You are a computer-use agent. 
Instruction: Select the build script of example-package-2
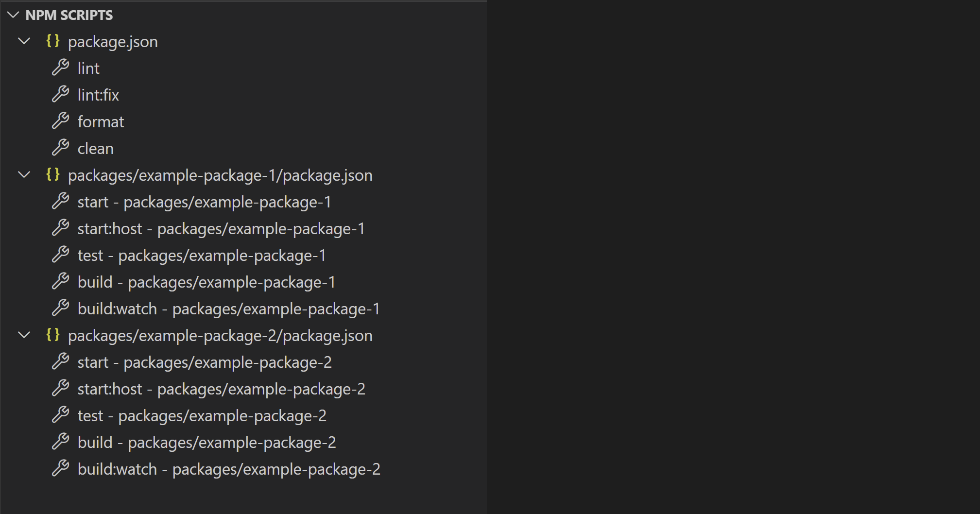pos(206,442)
